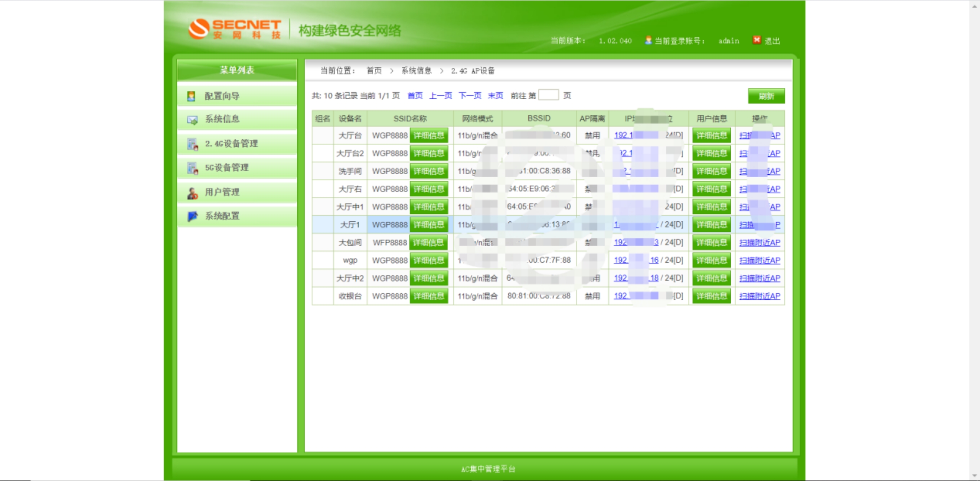Click the vertical scrollbar down arrow

[975, 476]
